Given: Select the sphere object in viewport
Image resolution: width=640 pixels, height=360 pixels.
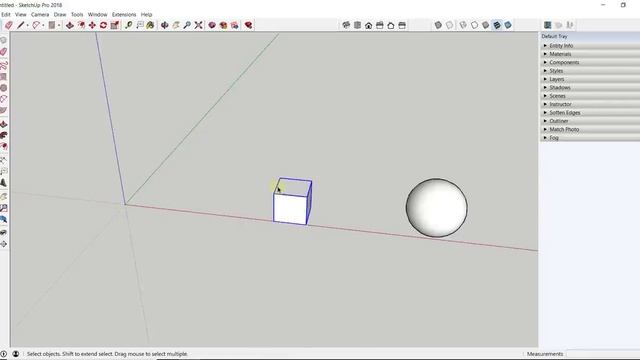Looking at the screenshot, I should pyautogui.click(x=436, y=208).
